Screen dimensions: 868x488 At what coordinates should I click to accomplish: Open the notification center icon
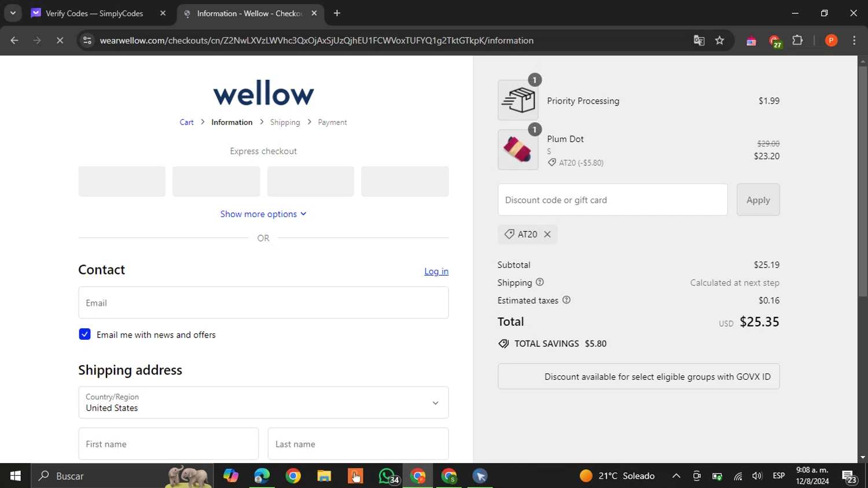click(x=849, y=476)
